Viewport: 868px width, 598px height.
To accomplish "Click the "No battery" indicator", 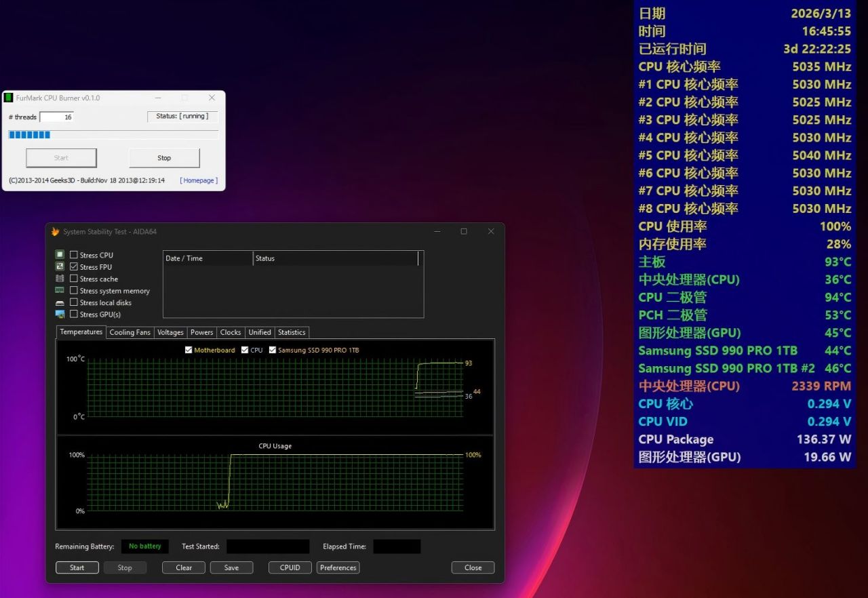I will pos(145,546).
